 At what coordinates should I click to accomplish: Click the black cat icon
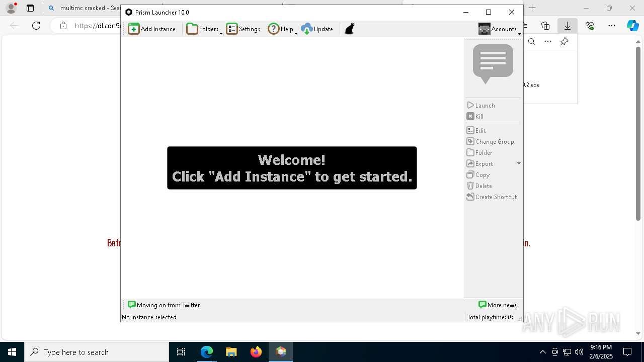(350, 29)
